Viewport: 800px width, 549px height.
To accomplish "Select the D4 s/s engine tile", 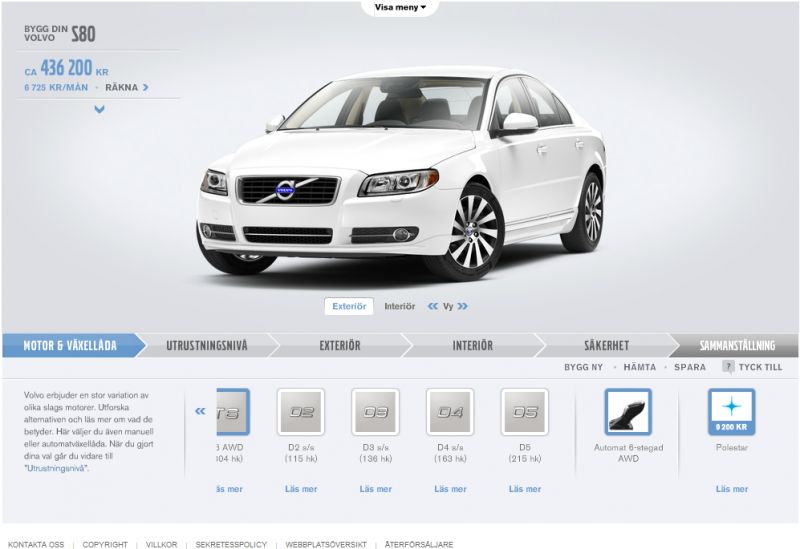I will coord(450,412).
